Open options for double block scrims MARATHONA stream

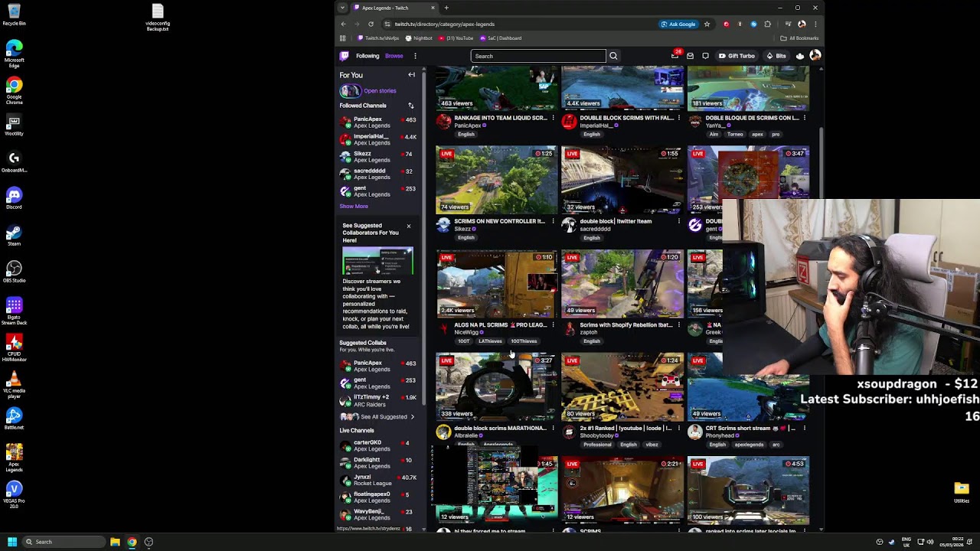click(553, 429)
